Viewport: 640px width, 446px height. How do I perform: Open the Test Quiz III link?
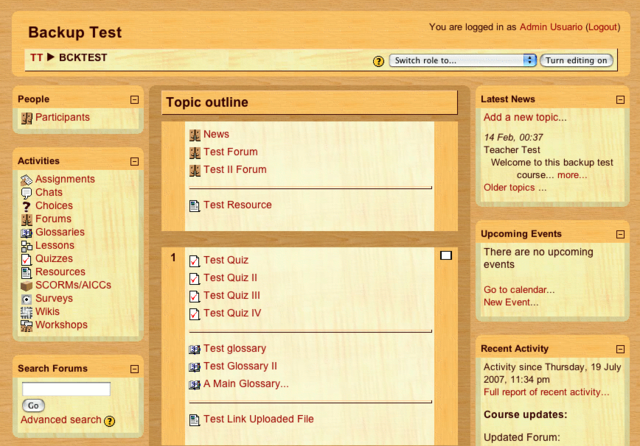tap(232, 295)
